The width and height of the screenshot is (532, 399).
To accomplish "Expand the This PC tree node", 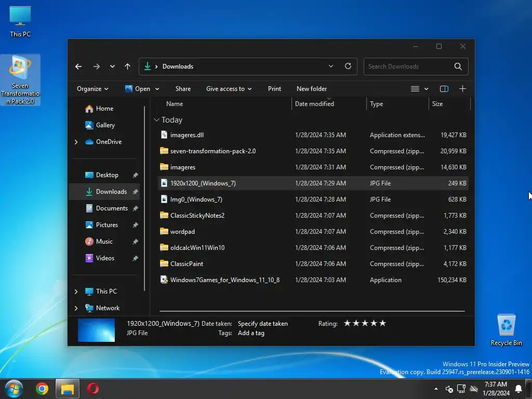I will [76, 291].
